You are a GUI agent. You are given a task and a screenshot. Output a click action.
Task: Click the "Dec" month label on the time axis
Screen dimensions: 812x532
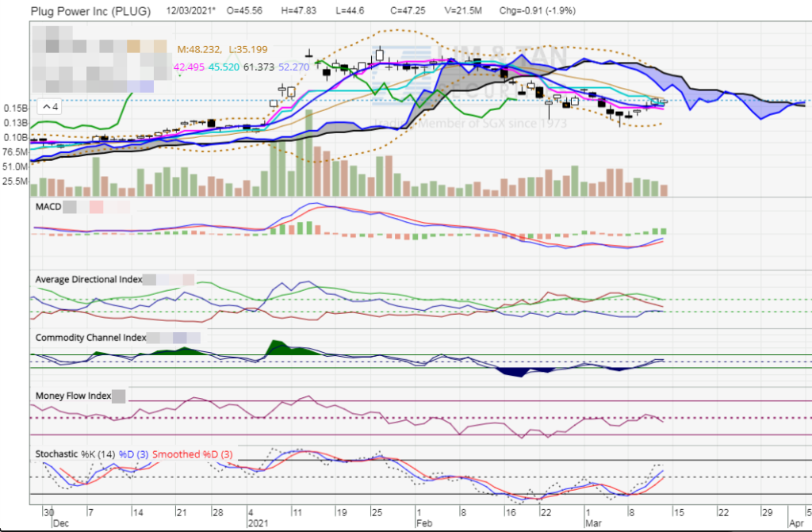click(x=61, y=523)
